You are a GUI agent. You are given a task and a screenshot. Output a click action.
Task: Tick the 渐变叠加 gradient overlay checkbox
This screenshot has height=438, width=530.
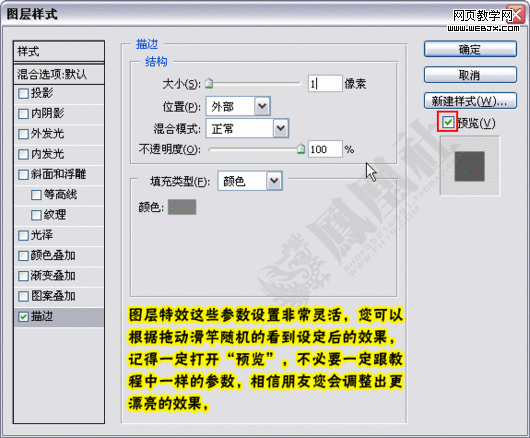(x=23, y=276)
